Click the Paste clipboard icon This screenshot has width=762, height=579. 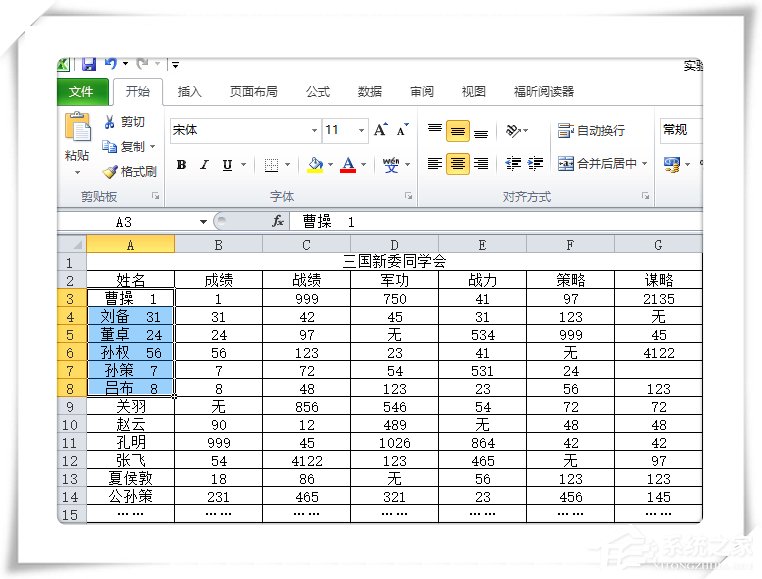[x=77, y=128]
